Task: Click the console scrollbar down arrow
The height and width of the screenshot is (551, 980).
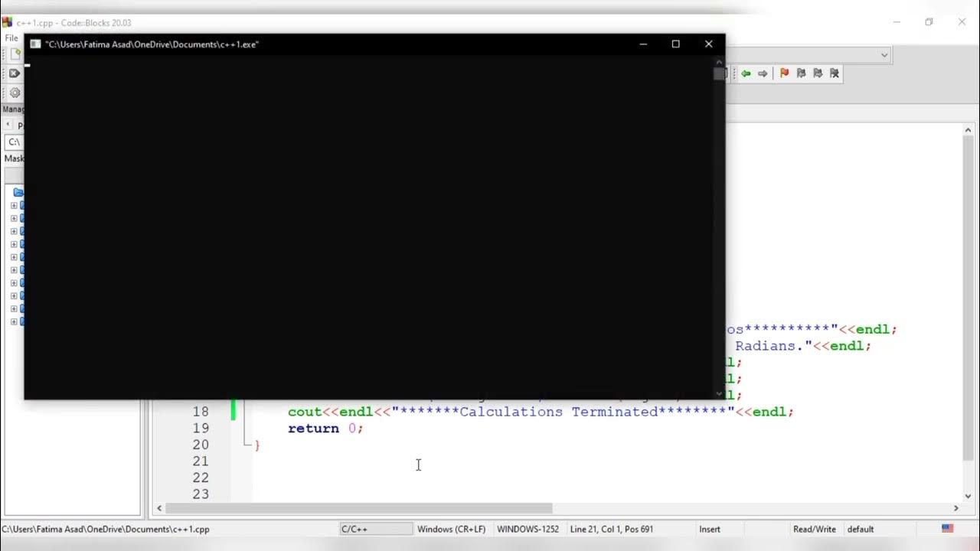Action: (x=719, y=393)
